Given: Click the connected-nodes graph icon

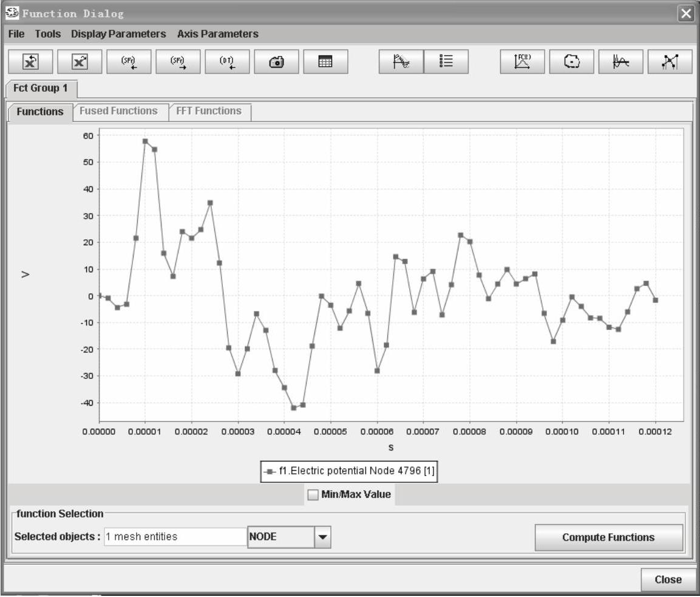Looking at the screenshot, I should [670, 61].
